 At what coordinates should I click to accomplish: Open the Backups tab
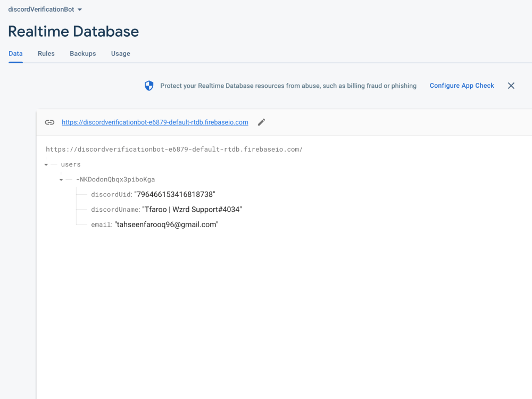tap(82, 53)
